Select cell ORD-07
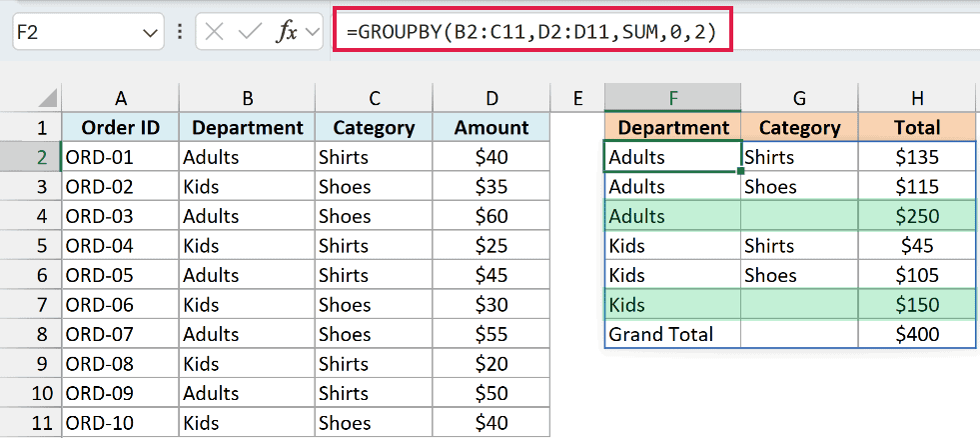This screenshot has height=438, width=980. click(121, 334)
